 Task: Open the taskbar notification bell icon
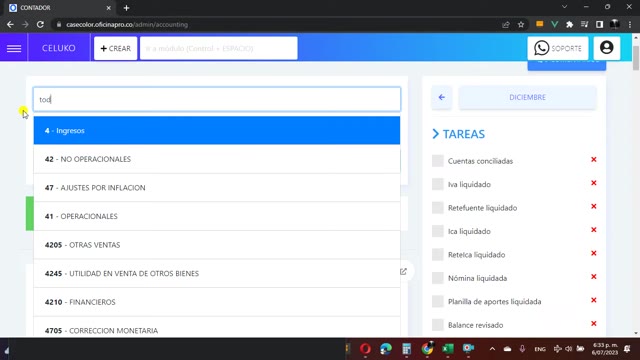(x=627, y=349)
